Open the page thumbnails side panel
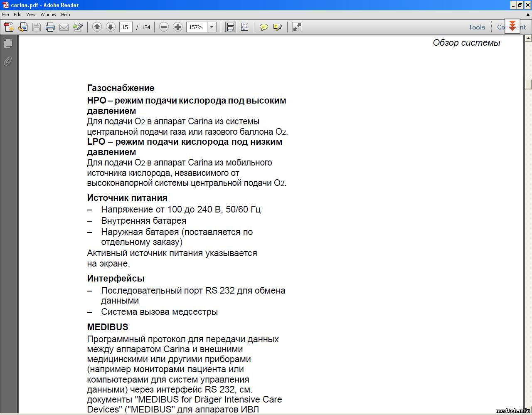The image size is (532, 415). [x=8, y=43]
